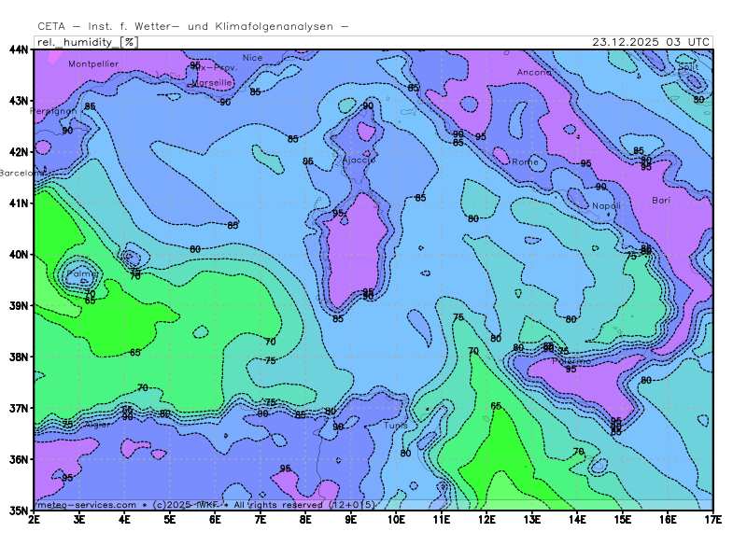This screenshot has width=747, height=560.
Task: Click the Bari city label
Action: pyautogui.click(x=661, y=200)
